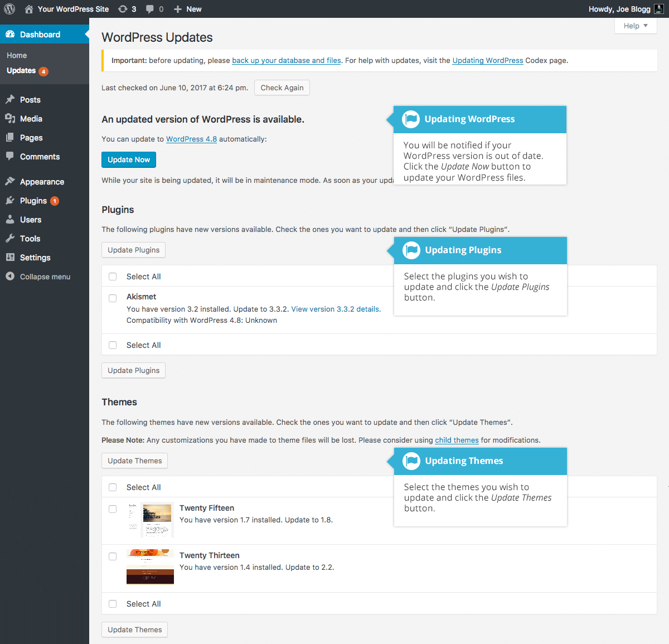Click the upper Update Plugins button
The image size is (669, 644).
134,250
